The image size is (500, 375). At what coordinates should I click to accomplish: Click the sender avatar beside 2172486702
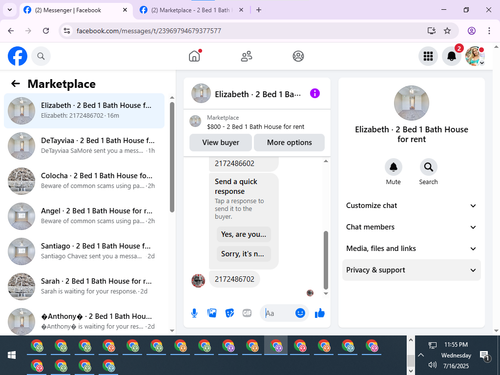[x=198, y=281]
